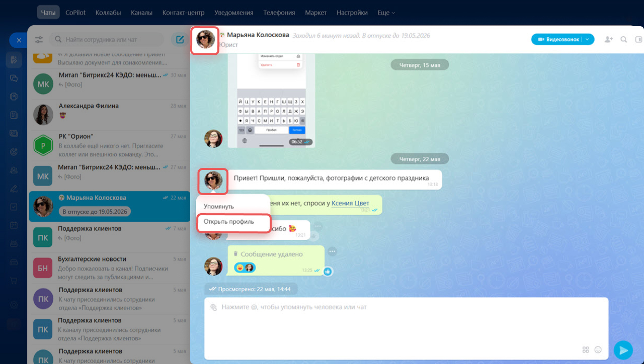Open the tasks checkmark icon in the left sidebar
This screenshot has width=644, height=364.
coord(14,207)
